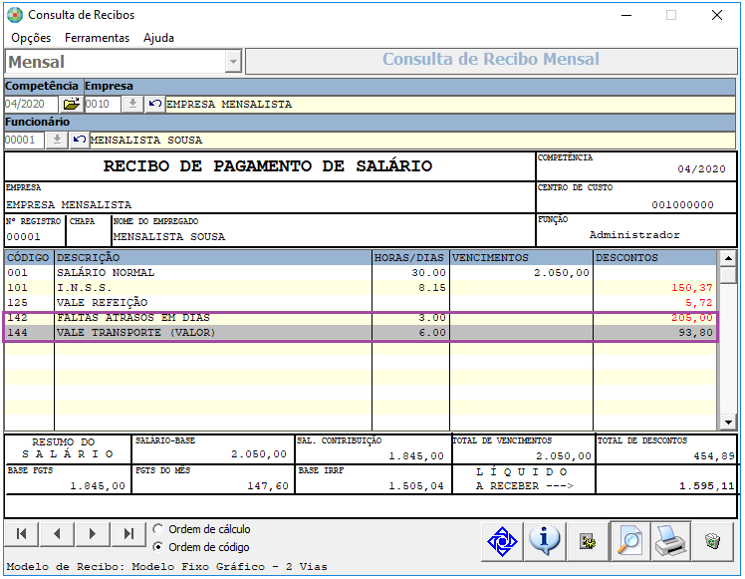Viewport: 745px width, 579px height.
Task: Open print preview magnifier icon
Action: 630,541
